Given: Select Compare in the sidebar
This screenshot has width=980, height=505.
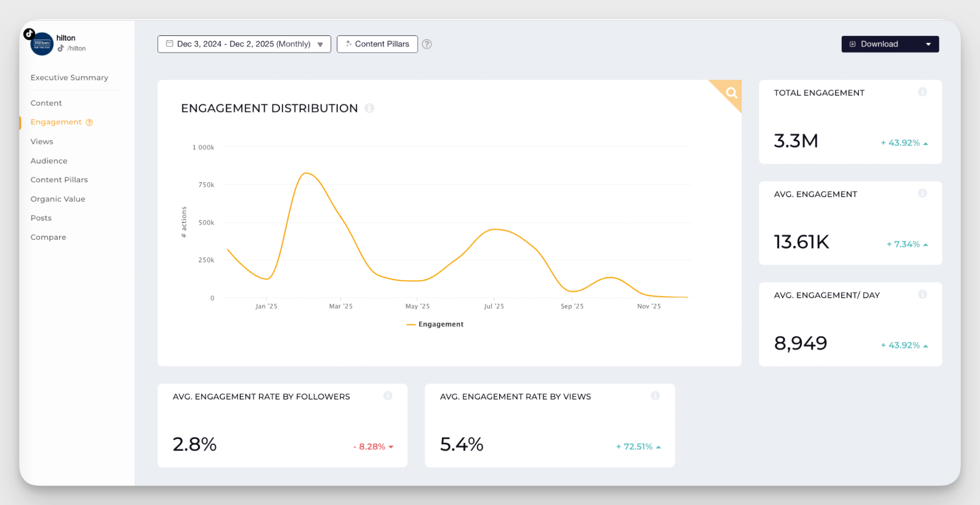Looking at the screenshot, I should pyautogui.click(x=48, y=237).
